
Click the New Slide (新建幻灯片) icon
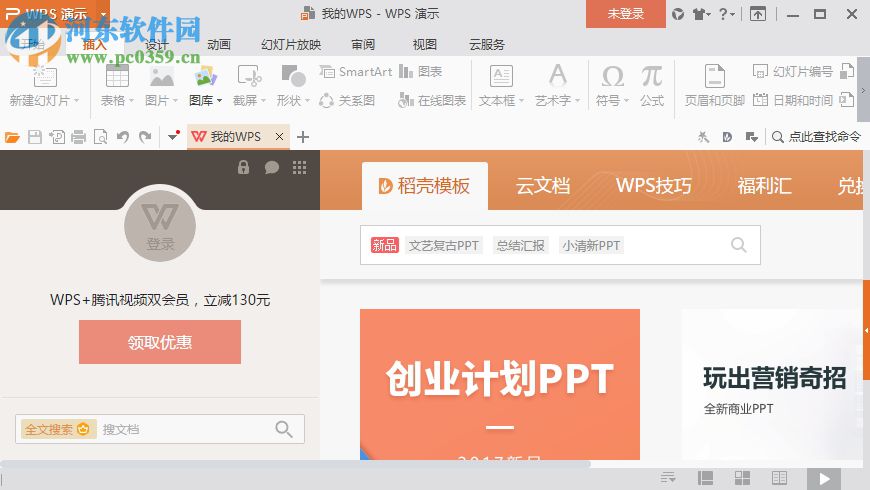44,77
